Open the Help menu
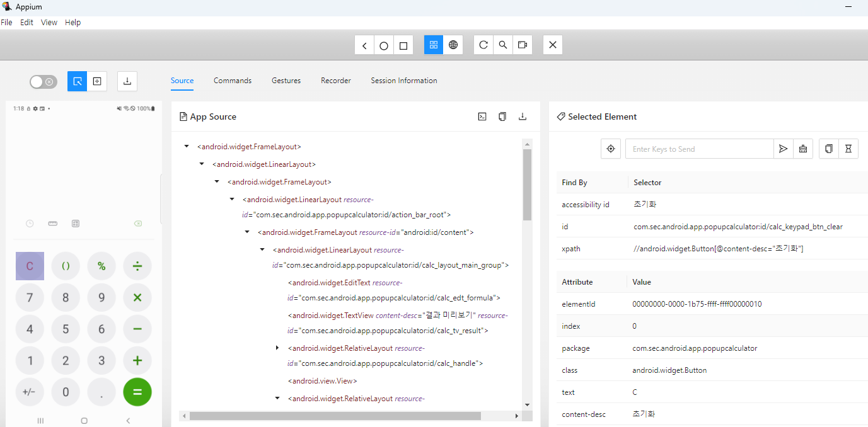Screen dimensions: 868x427 click(x=73, y=22)
